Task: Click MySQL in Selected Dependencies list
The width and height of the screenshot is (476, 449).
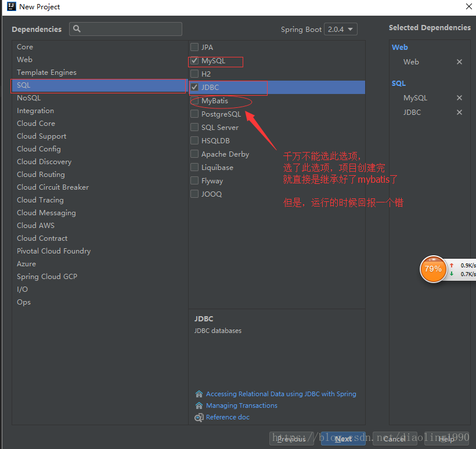Action: [415, 97]
